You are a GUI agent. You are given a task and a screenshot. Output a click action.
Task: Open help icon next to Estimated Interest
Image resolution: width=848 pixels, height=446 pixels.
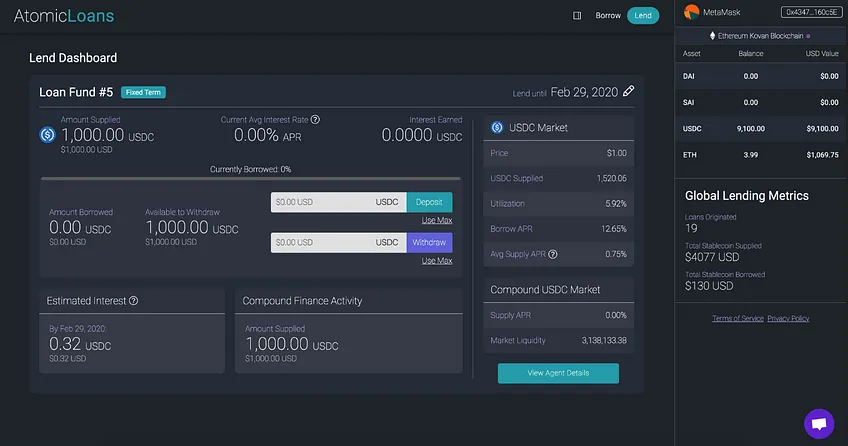click(134, 301)
